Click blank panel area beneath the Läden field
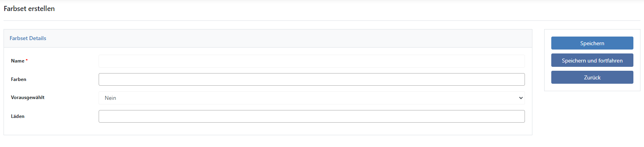The height and width of the screenshot is (147, 644). click(x=268, y=129)
